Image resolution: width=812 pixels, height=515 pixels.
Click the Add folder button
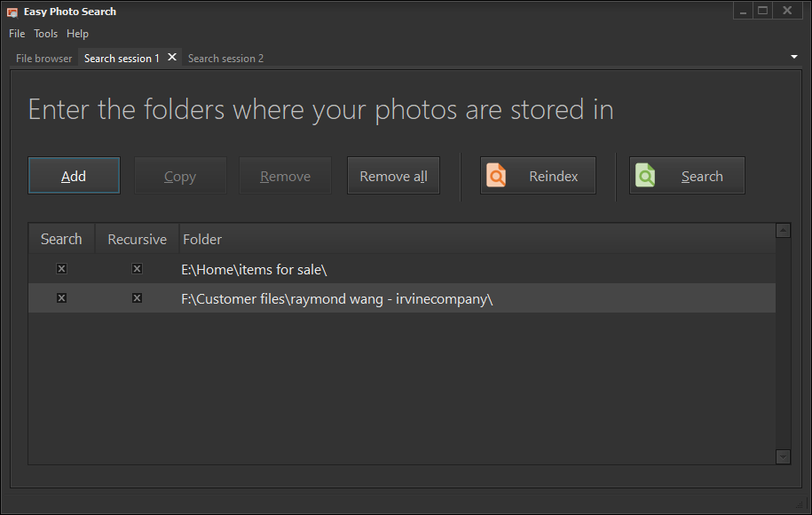click(x=74, y=176)
